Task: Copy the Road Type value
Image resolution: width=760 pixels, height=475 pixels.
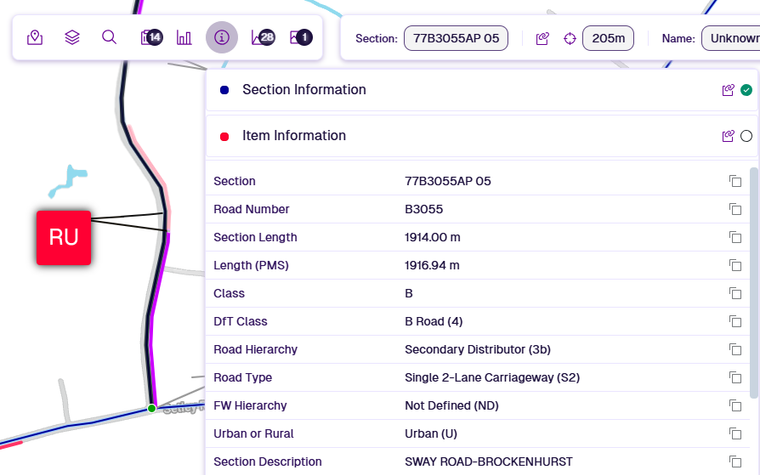Action: click(x=735, y=378)
